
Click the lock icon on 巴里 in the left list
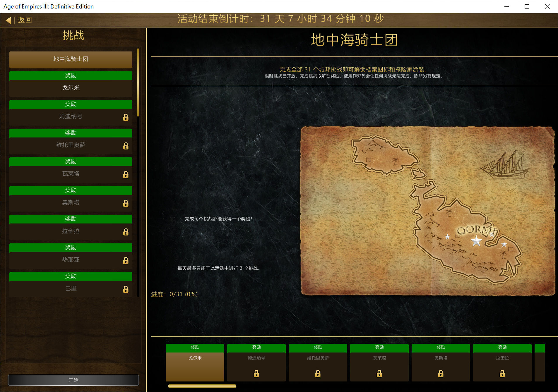coord(126,289)
